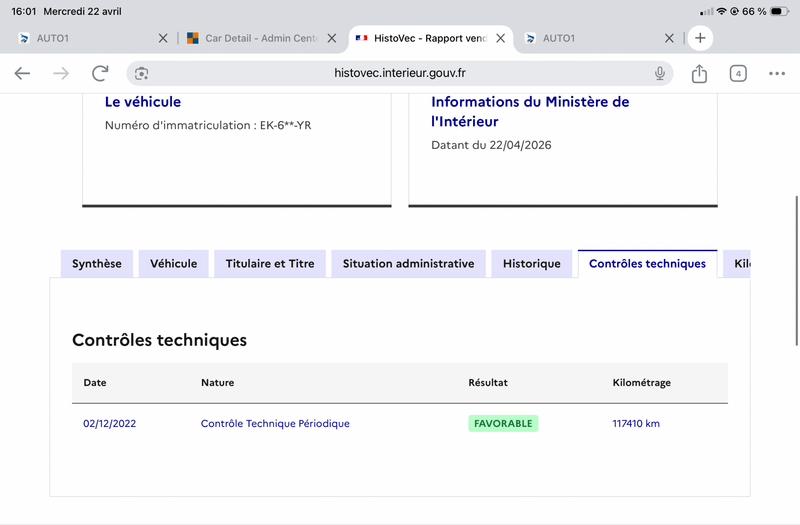Click the FAVORABLE result badge
Screen dimensions: 800x525
click(x=503, y=424)
